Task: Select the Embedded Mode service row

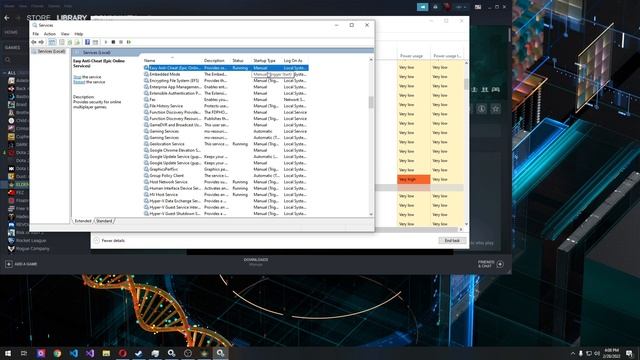Action: (x=226, y=74)
